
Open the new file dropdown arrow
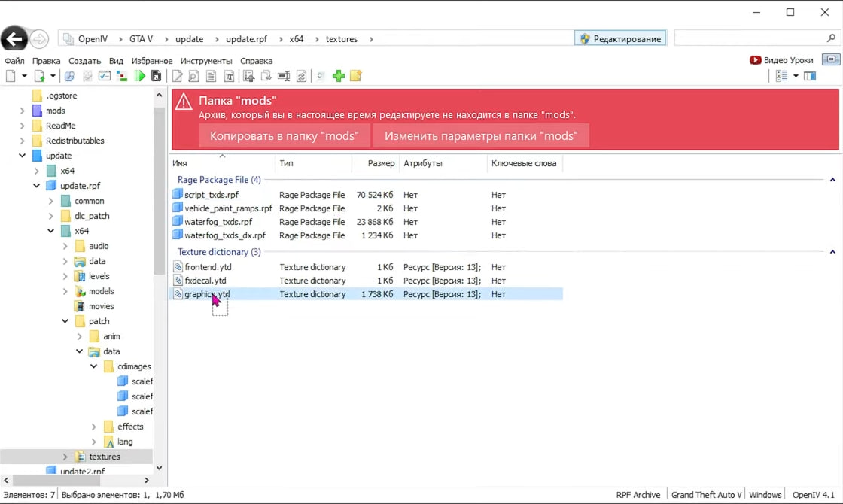(x=24, y=76)
